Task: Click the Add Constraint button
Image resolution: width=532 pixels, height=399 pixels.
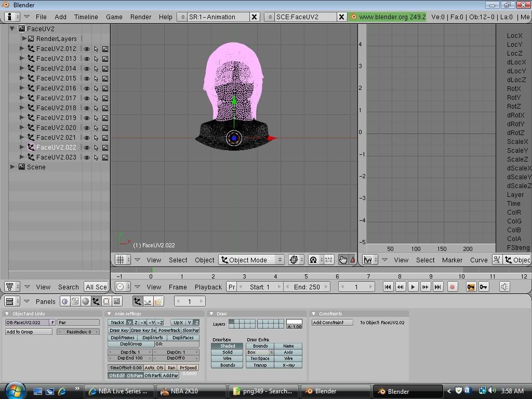Action: [332, 322]
